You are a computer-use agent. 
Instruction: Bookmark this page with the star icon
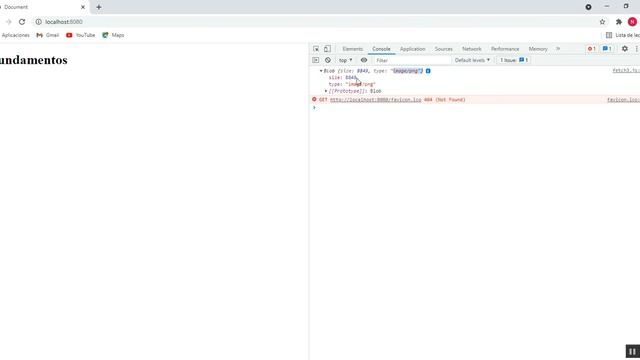tap(602, 22)
